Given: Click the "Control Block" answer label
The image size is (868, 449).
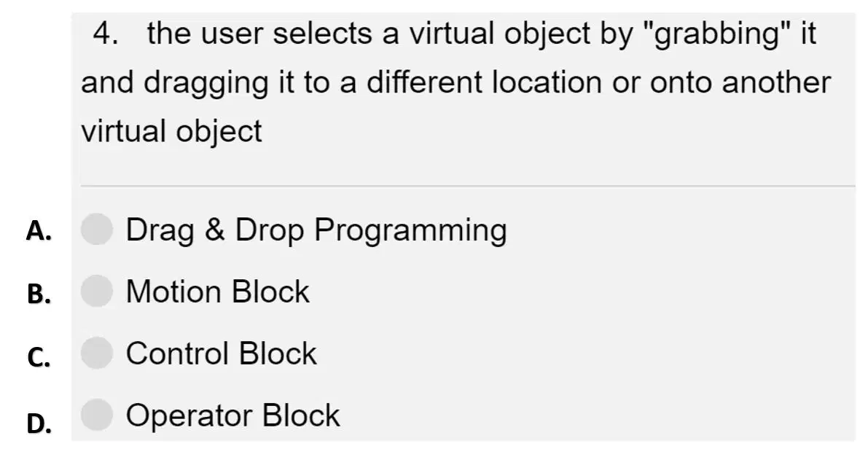Looking at the screenshot, I should coord(221,354).
